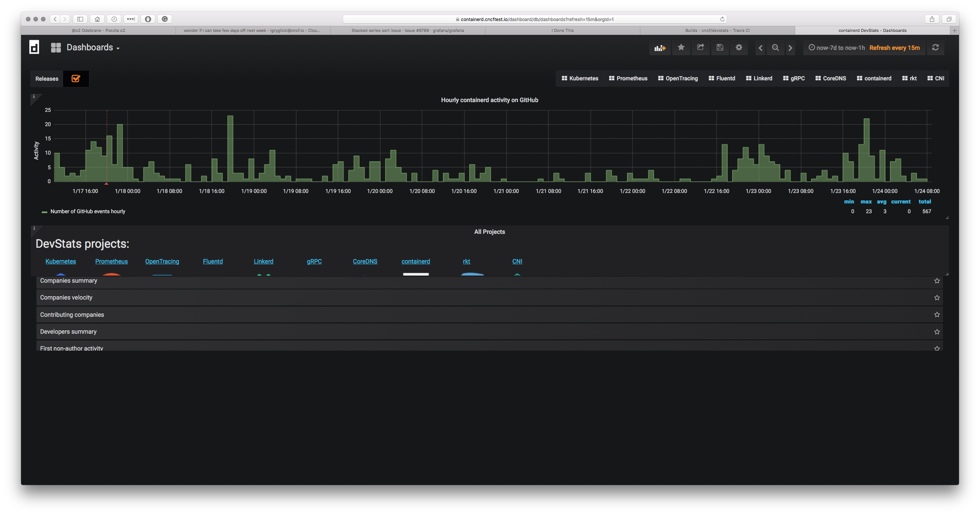Viewport: 980px width, 515px height.
Task: Star the Companies summary row
Action: 937,280
